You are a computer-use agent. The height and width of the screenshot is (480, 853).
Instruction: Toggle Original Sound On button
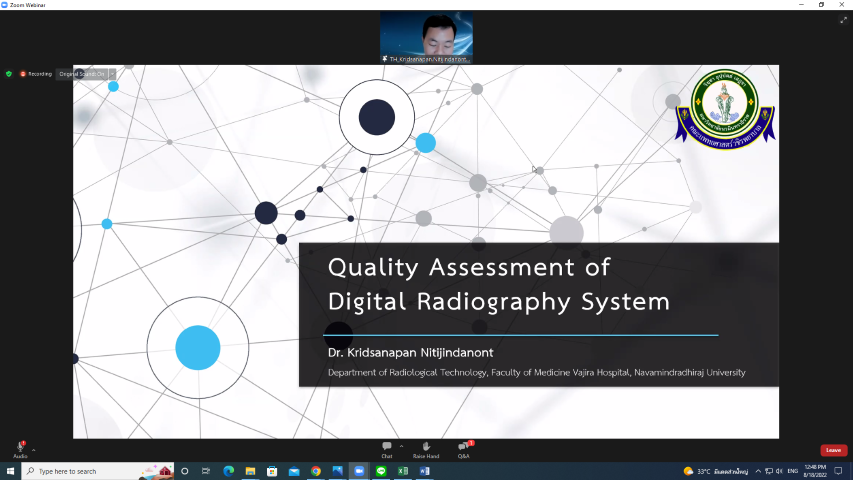(81, 74)
